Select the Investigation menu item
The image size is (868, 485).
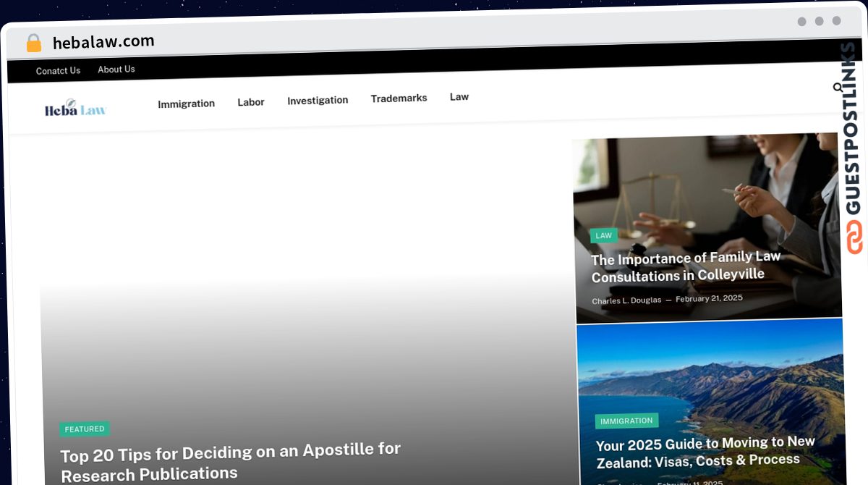318,100
